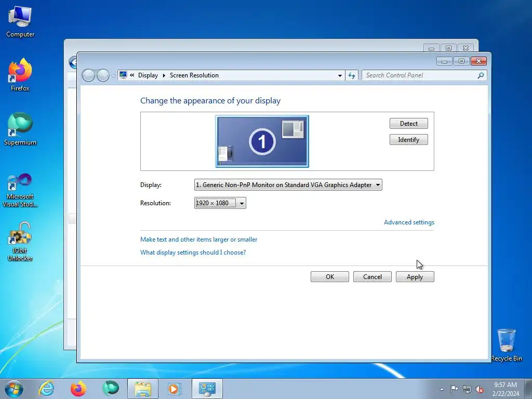Click OK to confirm display settings
The width and height of the screenshot is (532, 399).
pos(330,277)
